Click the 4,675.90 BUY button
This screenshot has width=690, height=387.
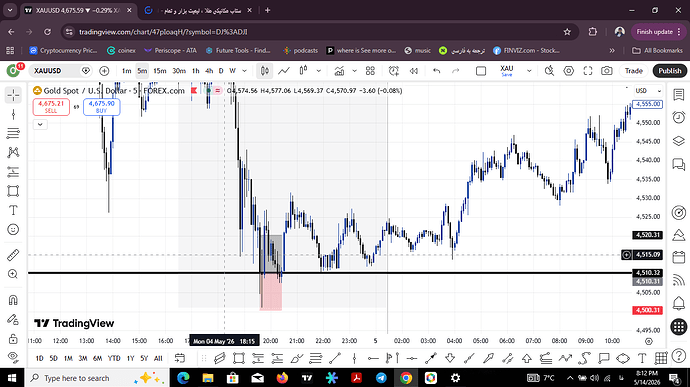pos(102,107)
